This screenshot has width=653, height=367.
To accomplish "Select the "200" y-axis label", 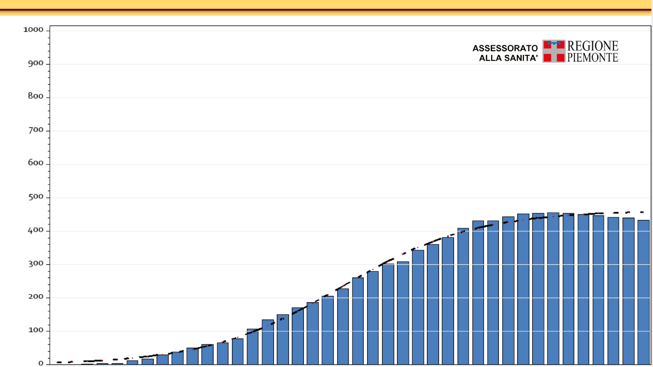I will pyautogui.click(x=36, y=297).
